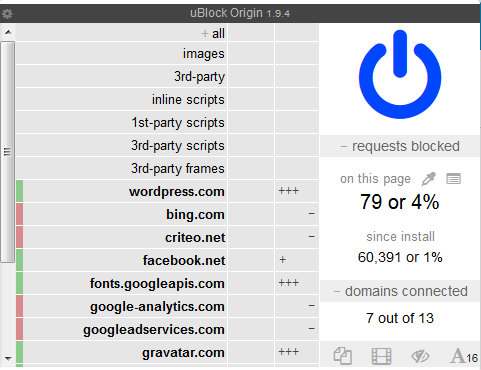The height and width of the screenshot is (370, 481).
Task: Click the minus cell for google-analytics.com
Action: click(297, 306)
